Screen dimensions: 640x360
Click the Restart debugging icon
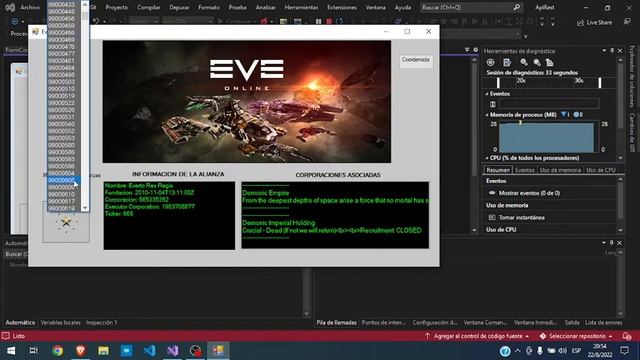pyautogui.click(x=340, y=22)
